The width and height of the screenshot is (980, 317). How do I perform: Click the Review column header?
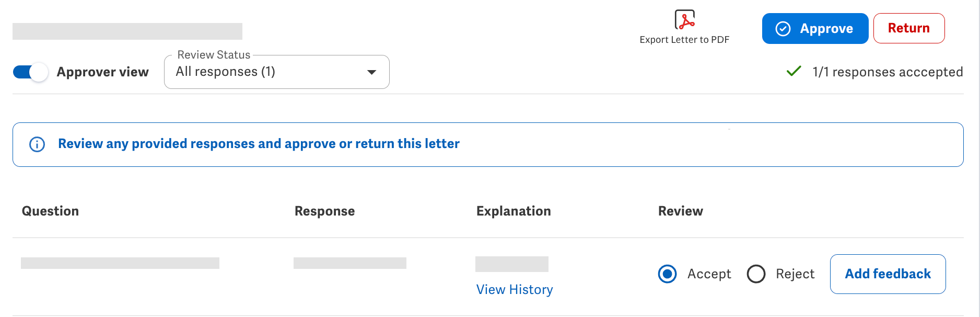[x=680, y=211]
